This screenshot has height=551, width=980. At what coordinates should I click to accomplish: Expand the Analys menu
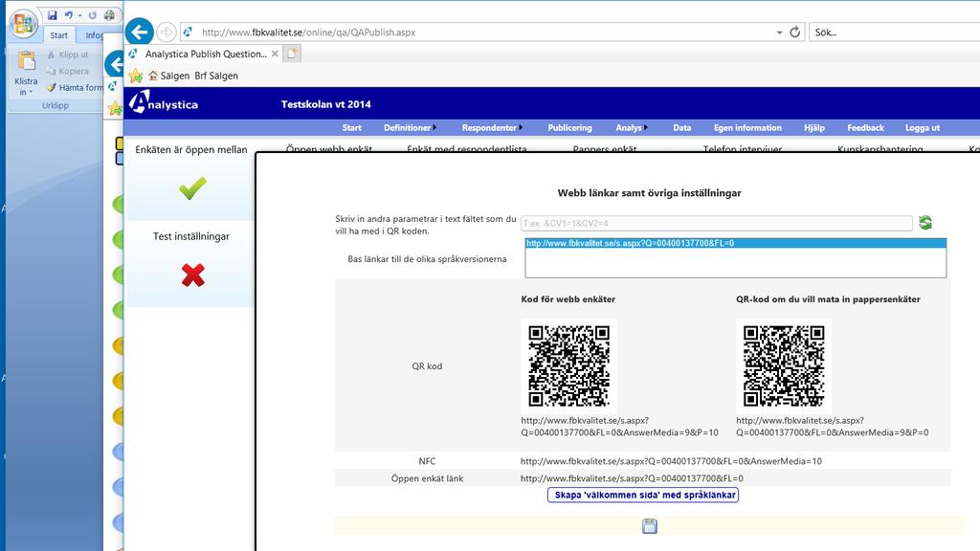pyautogui.click(x=632, y=127)
